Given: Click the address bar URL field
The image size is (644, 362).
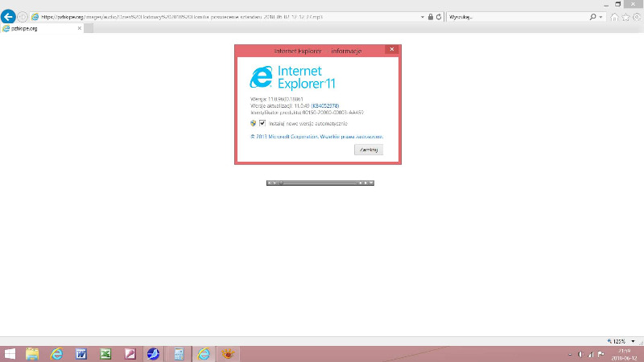Looking at the screenshot, I should [226, 17].
